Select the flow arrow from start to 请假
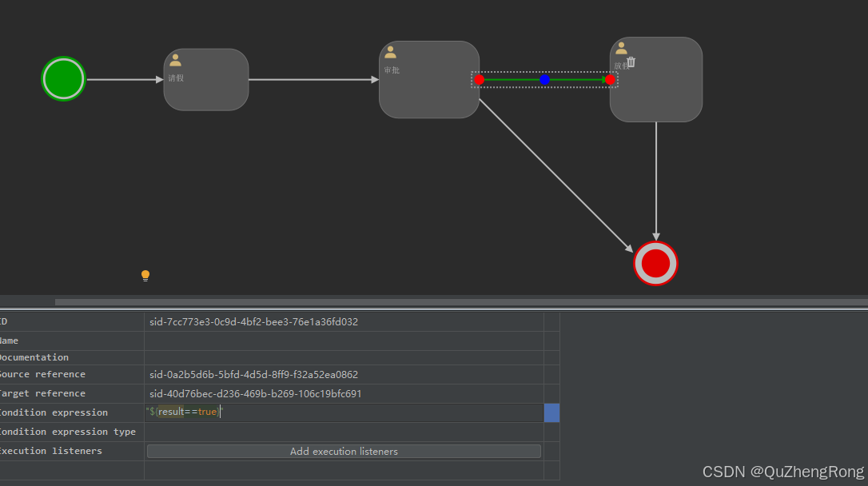The image size is (868, 486). coord(125,80)
